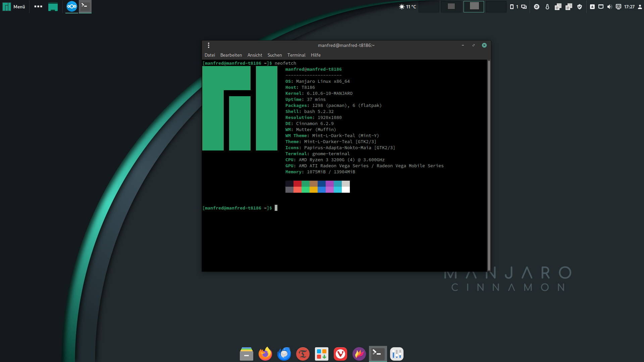
Task: Click the 17:27 clock to show calendar
Action: point(629,7)
